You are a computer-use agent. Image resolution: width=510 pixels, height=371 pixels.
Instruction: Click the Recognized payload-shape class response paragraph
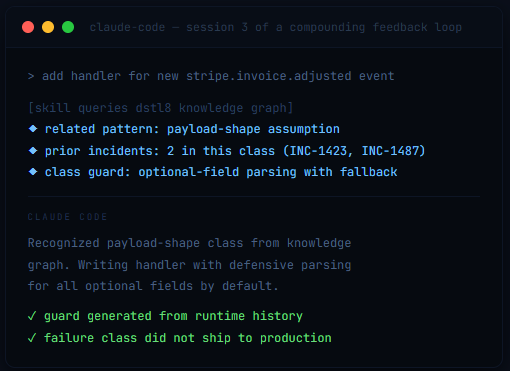coord(189,264)
